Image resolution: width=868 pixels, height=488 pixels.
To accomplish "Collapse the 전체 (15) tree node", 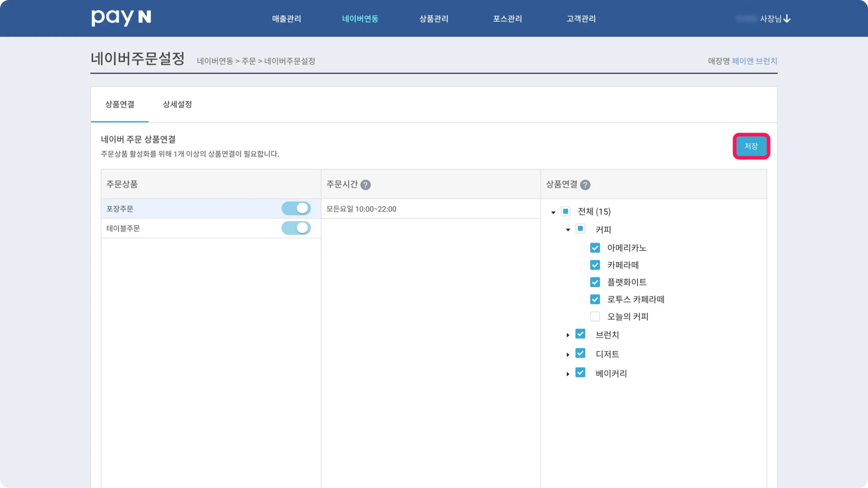I will (553, 212).
